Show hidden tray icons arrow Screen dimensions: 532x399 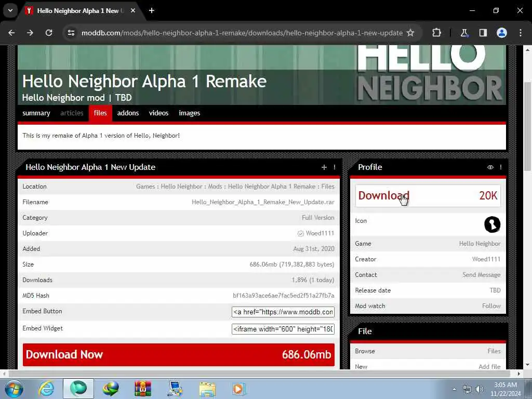point(454,389)
